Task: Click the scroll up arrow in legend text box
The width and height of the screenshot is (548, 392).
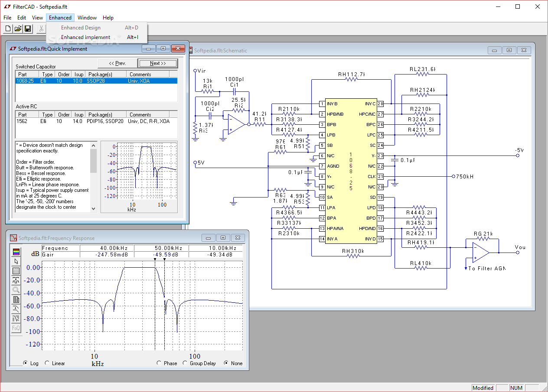Action: click(94, 145)
